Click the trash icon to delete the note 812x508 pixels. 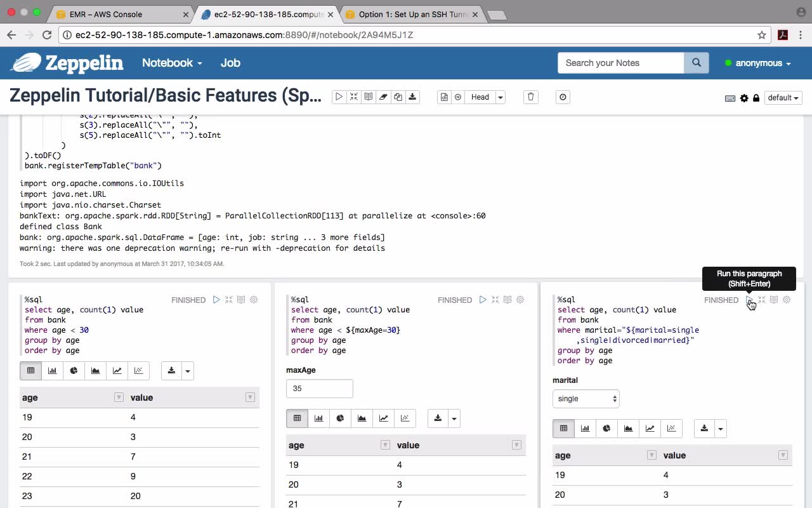[x=531, y=97]
